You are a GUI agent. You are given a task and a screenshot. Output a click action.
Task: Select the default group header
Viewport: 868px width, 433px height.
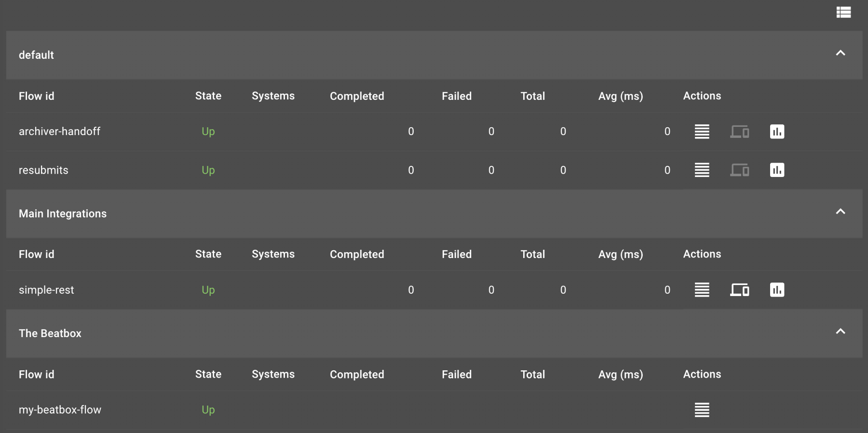click(x=36, y=55)
